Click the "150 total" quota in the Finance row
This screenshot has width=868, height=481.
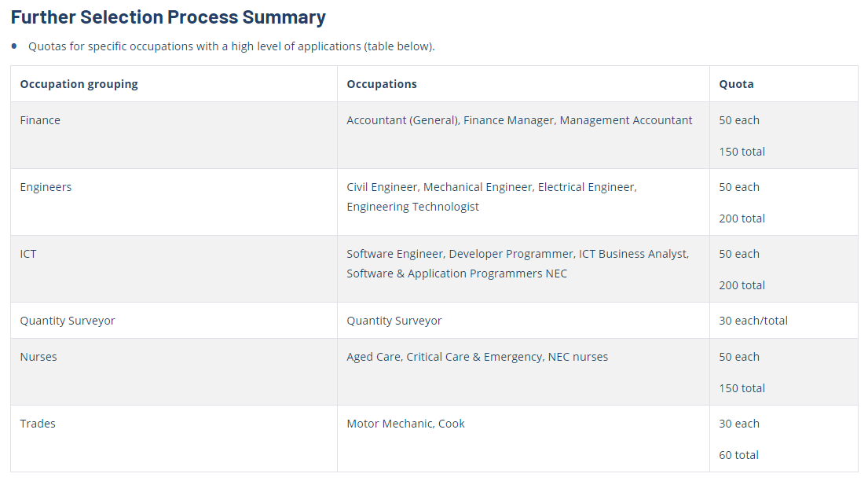click(742, 152)
